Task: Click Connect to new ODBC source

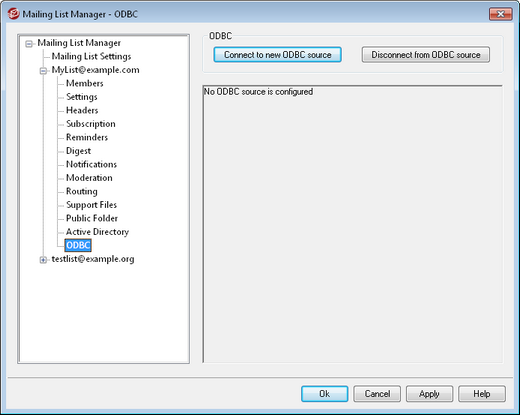Action: 277,55
